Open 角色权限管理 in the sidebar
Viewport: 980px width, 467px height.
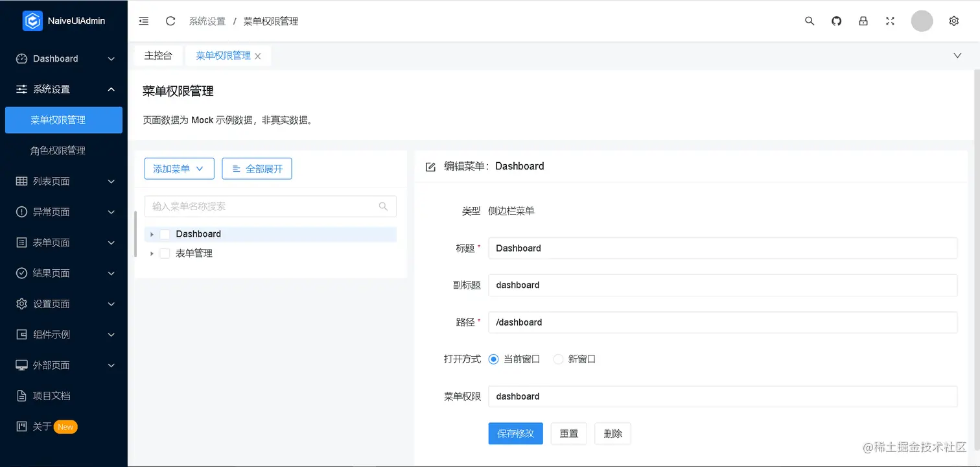point(58,150)
